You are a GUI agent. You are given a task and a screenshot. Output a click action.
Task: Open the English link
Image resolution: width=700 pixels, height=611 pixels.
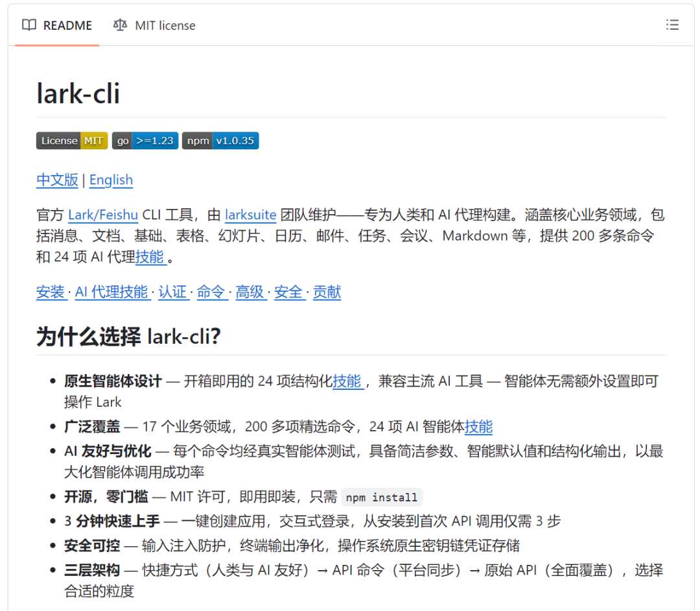111,180
